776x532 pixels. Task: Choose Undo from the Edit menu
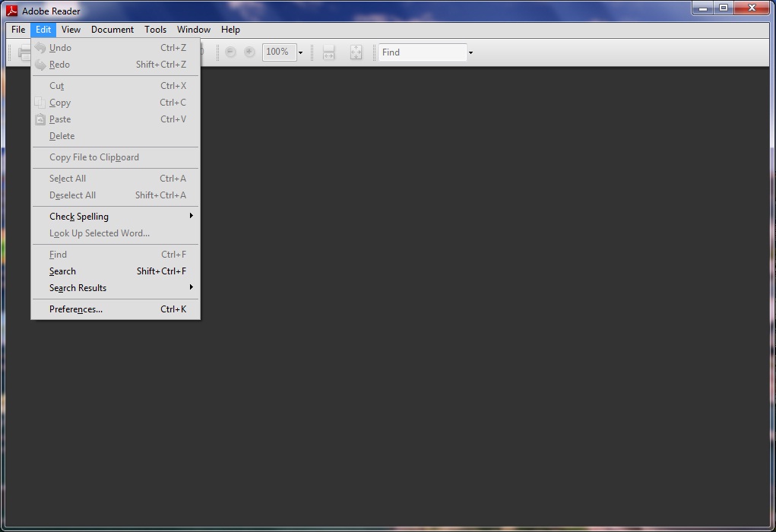tap(116, 48)
